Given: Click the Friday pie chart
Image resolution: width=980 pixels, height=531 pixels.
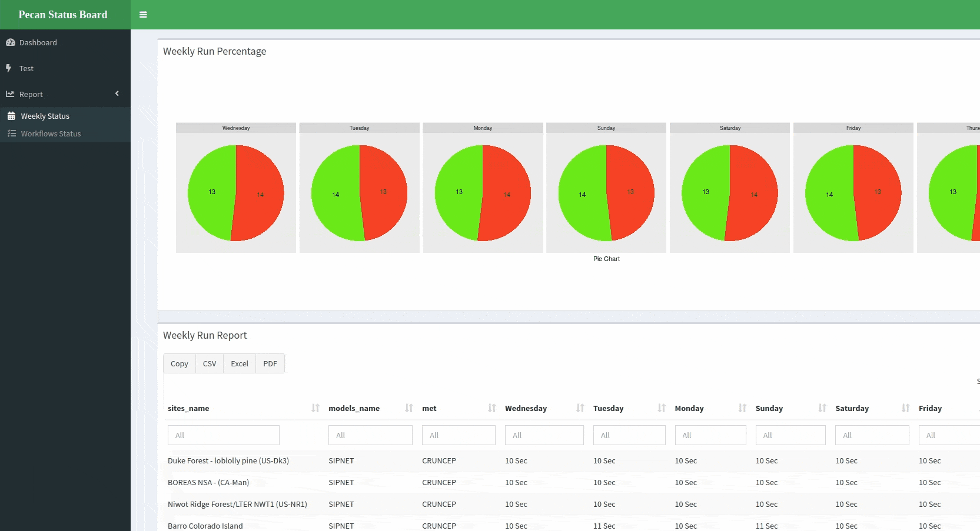Looking at the screenshot, I should click(853, 193).
